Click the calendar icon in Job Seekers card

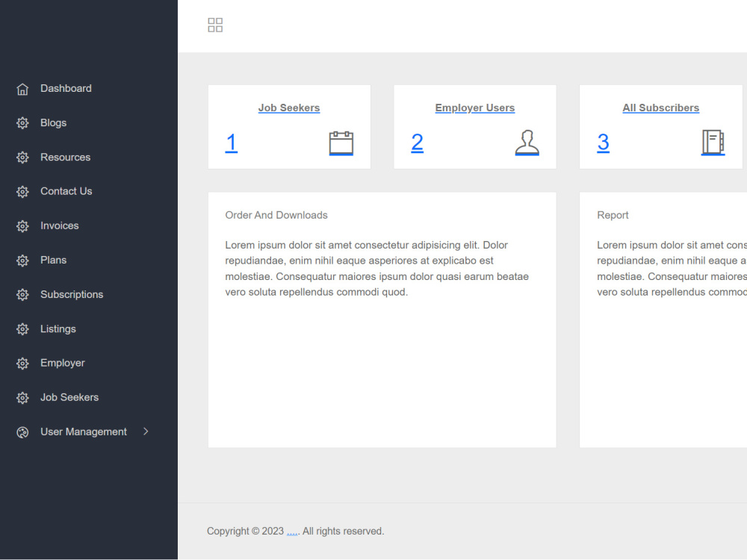click(x=341, y=143)
